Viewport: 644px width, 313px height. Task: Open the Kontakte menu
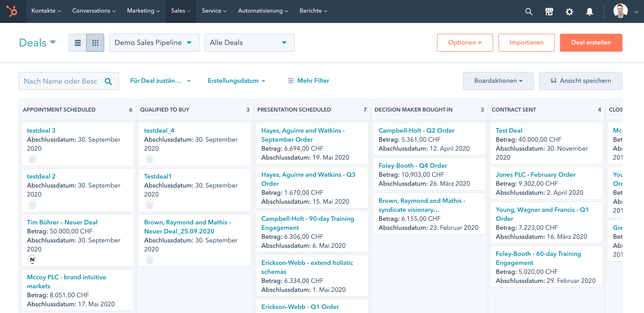(x=46, y=11)
